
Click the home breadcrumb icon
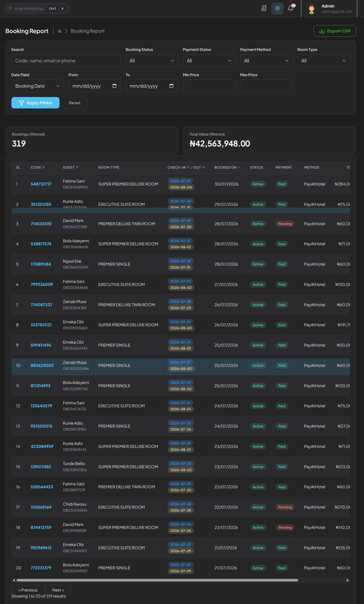point(59,31)
